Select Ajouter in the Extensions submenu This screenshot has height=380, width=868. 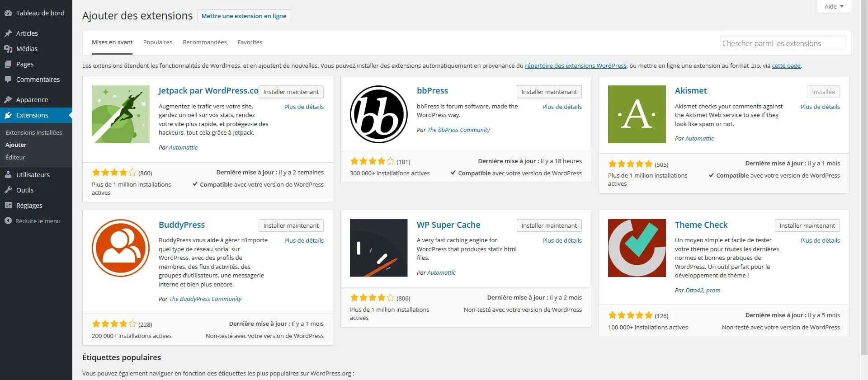(x=16, y=145)
